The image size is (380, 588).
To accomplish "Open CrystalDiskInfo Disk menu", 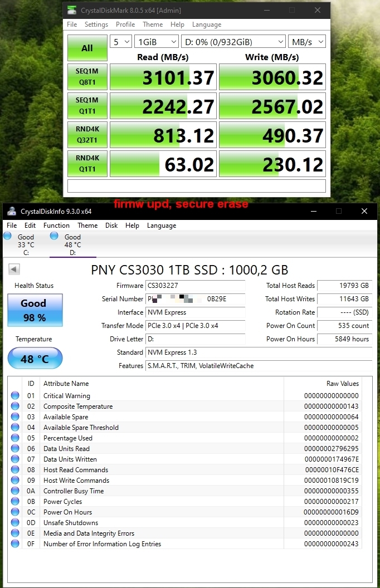I will pyautogui.click(x=111, y=226).
